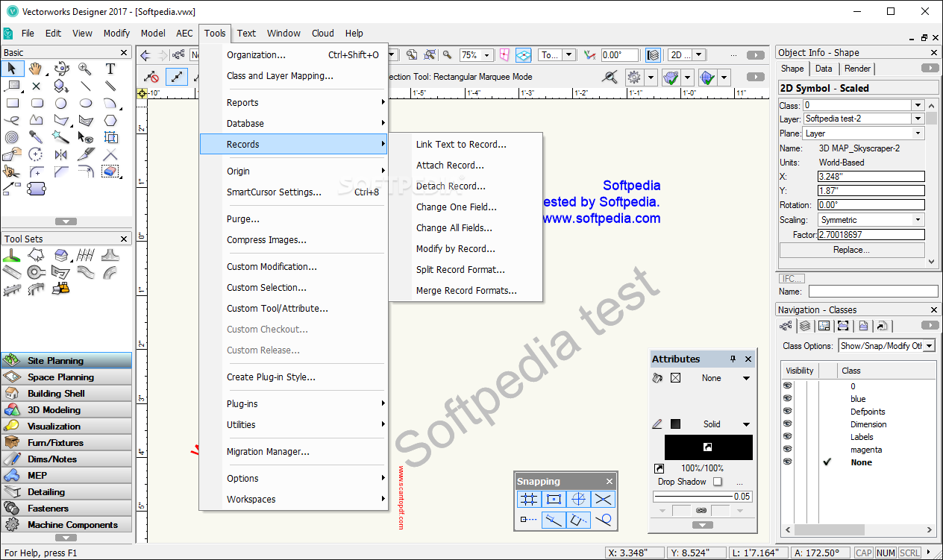
Task: Expand the Basic palette bottom arrow
Action: [66, 221]
